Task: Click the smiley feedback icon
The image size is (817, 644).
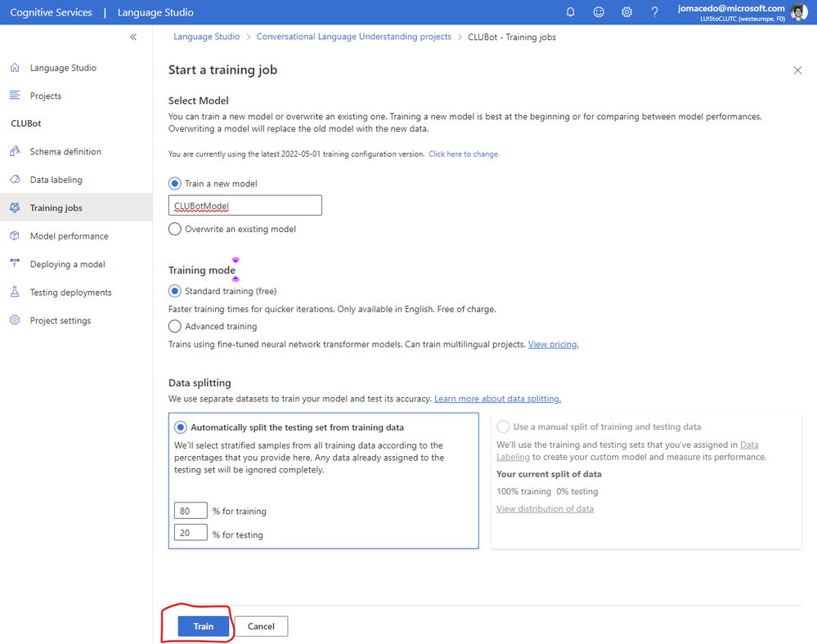Action: point(599,12)
